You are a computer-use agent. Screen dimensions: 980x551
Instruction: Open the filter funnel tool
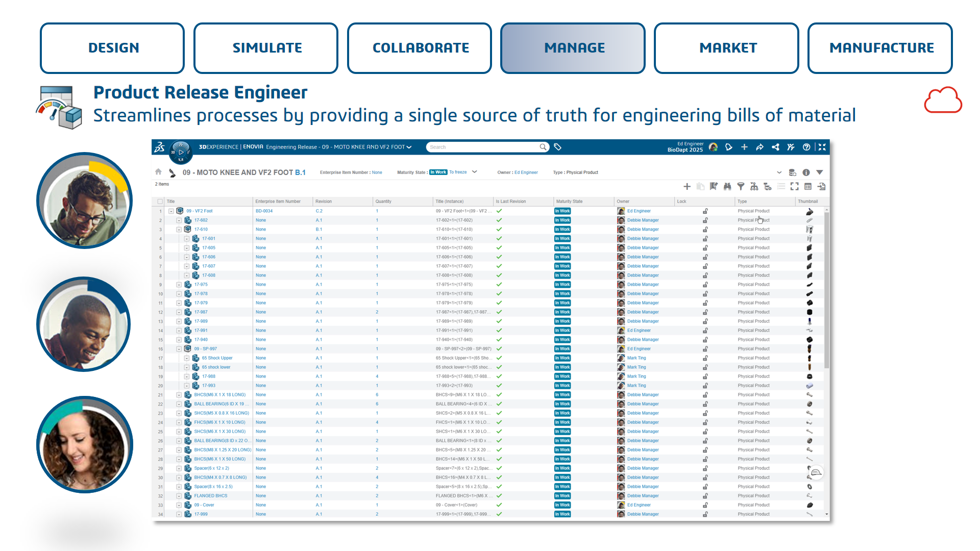(x=741, y=187)
